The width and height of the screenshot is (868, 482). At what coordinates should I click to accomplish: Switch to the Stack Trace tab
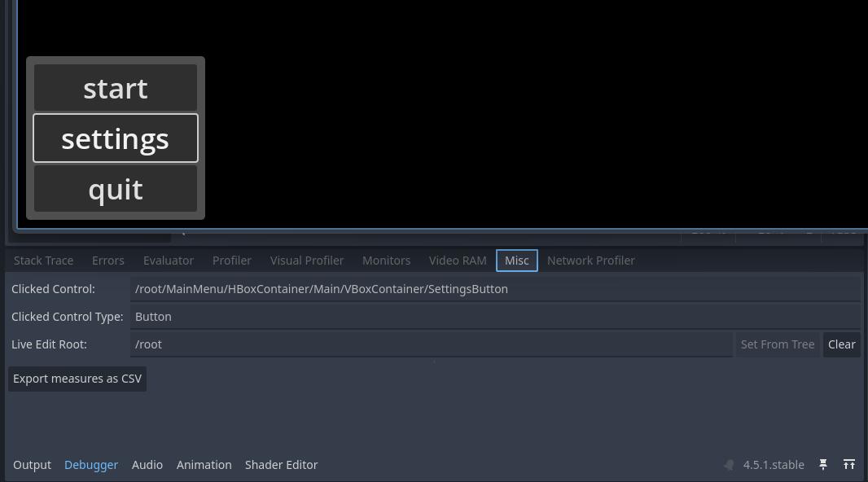point(43,261)
